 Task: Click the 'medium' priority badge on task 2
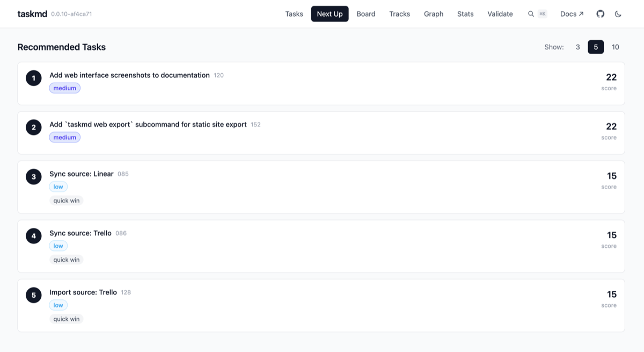pos(64,137)
